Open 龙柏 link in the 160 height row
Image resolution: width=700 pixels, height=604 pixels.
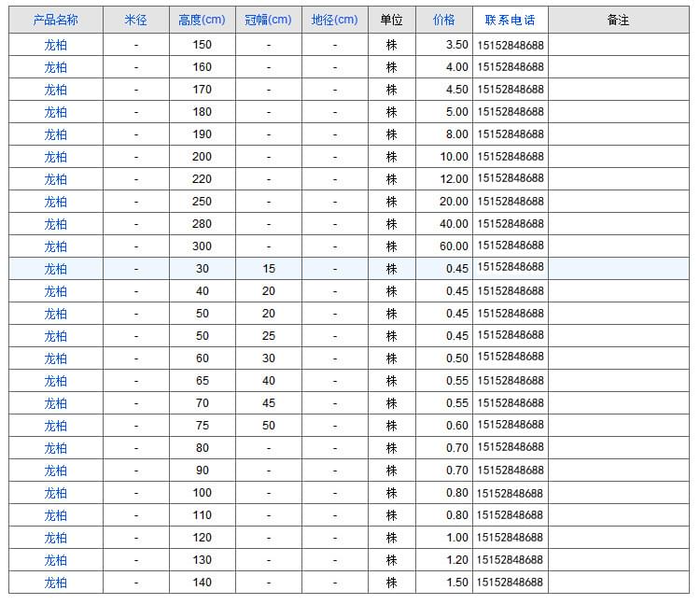56,67
